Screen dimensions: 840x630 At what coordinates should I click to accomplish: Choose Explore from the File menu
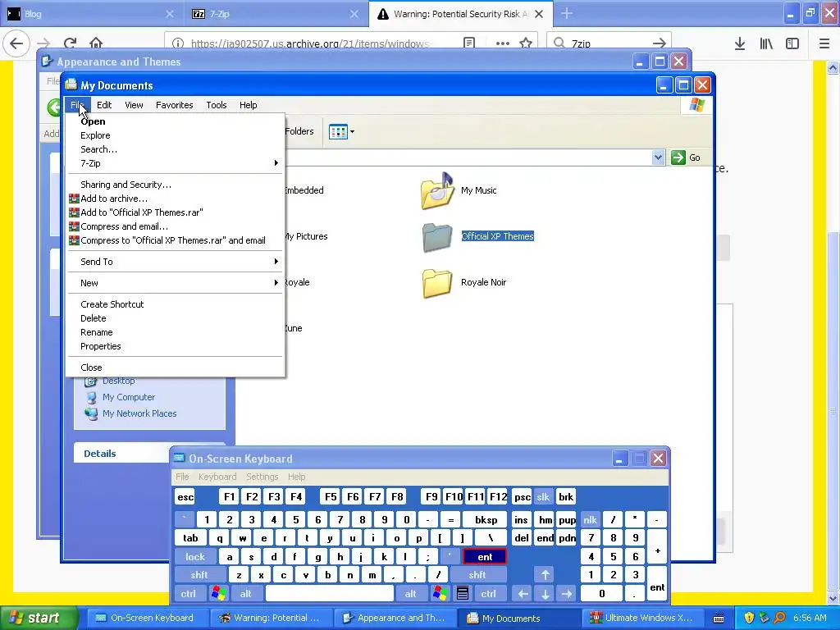pos(175,135)
